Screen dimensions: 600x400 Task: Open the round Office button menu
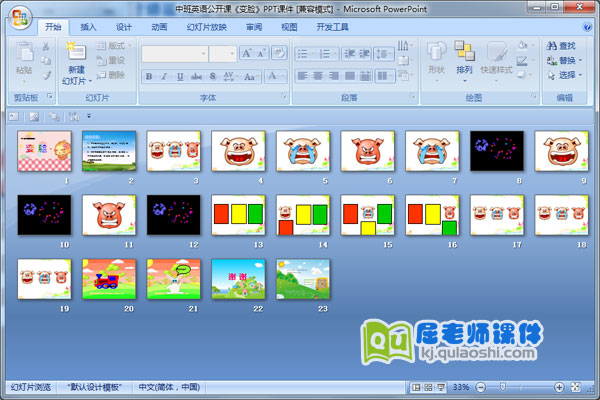(20, 18)
